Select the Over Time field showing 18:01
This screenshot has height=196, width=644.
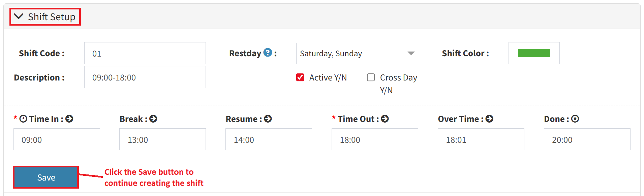(481, 139)
